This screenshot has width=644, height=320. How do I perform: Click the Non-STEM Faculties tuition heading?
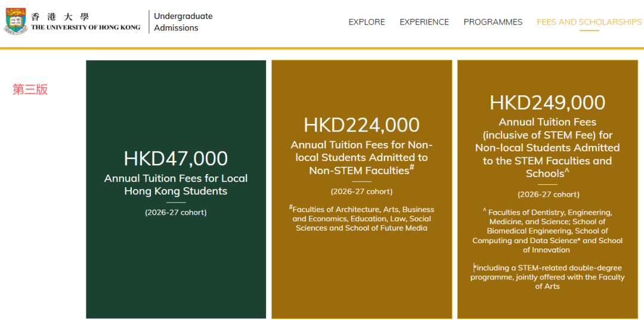coord(361,157)
